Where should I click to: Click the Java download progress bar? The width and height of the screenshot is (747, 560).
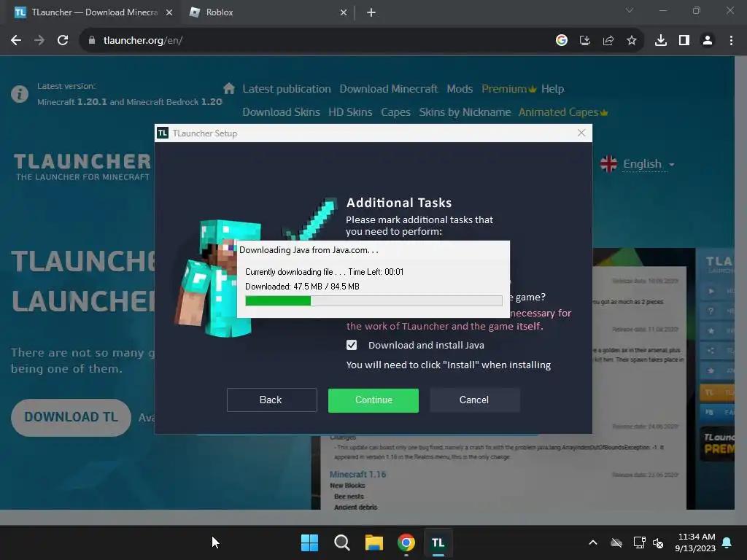pos(373,300)
